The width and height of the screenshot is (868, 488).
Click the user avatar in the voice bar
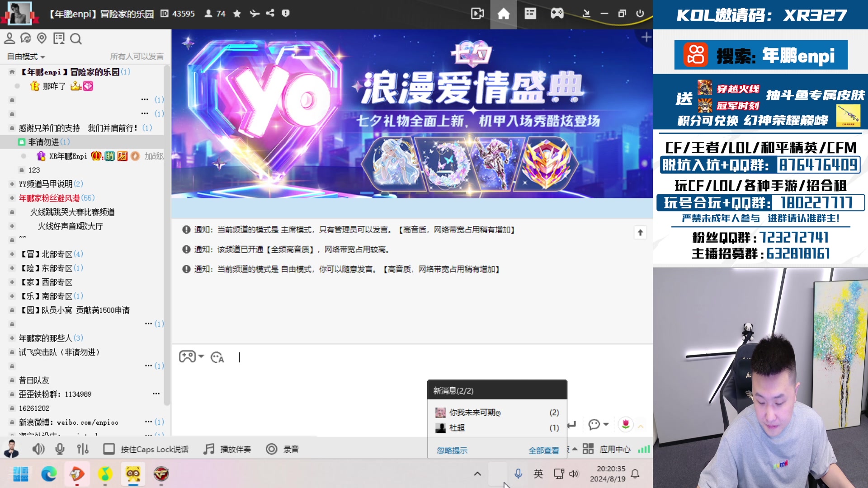pyautogui.click(x=11, y=449)
